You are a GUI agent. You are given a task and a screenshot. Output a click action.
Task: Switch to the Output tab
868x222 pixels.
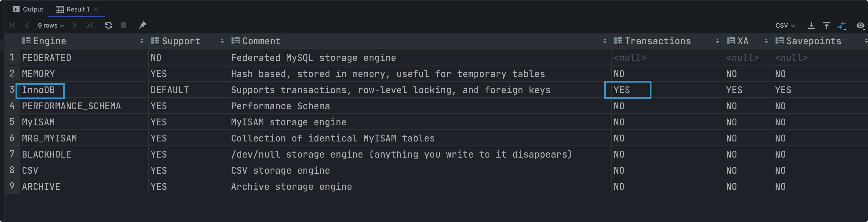28,9
